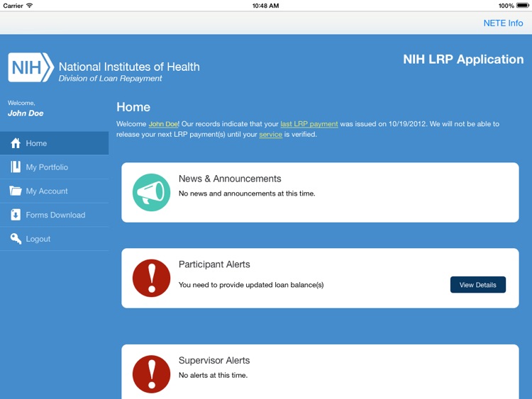Screen dimensions: 532x399
Task: Click the My Portfolio book icon
Action: 16,167
